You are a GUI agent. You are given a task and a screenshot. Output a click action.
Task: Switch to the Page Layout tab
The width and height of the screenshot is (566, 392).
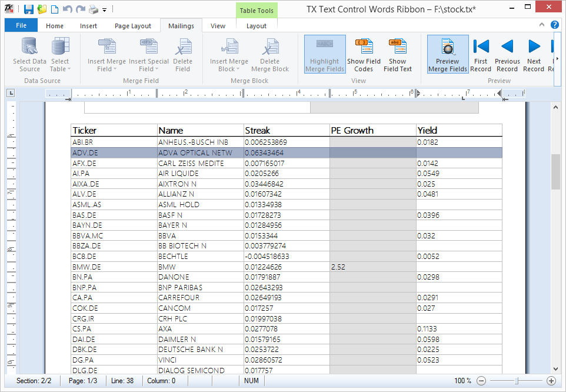(133, 26)
